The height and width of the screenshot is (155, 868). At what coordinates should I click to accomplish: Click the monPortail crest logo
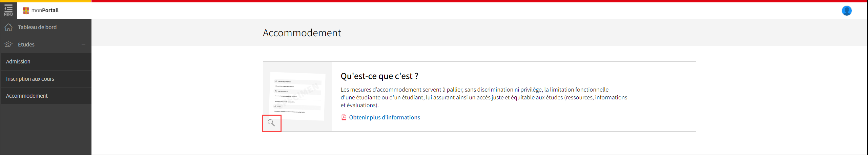26,11
